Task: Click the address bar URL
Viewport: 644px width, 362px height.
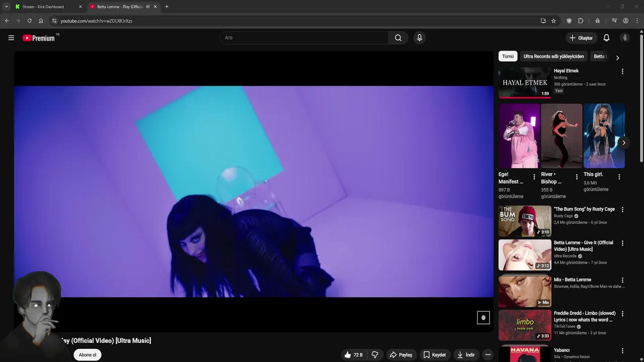Action: click(96, 21)
